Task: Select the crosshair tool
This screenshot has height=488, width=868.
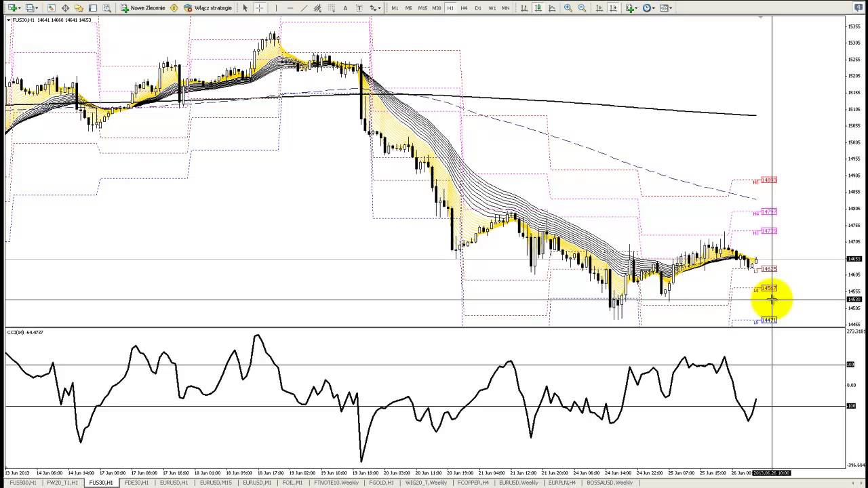Action: tap(260, 8)
